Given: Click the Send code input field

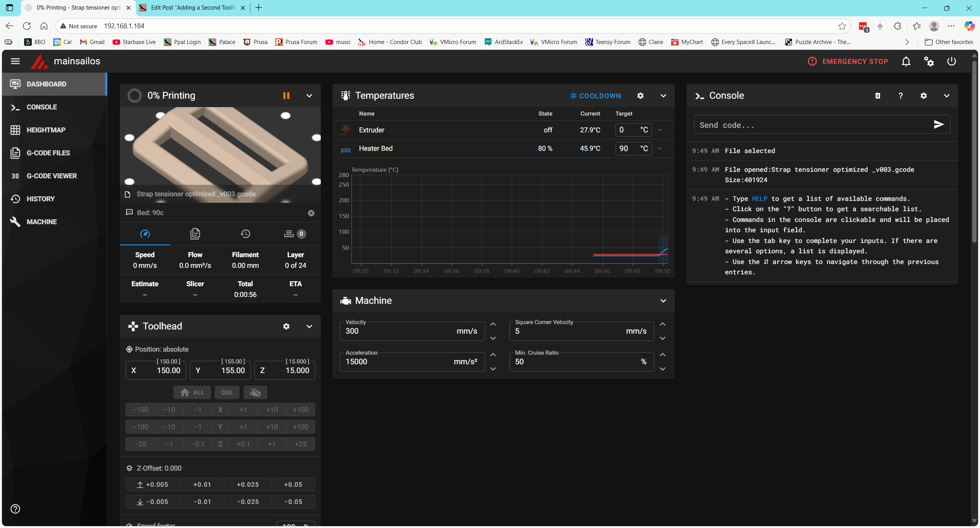Looking at the screenshot, I should (x=812, y=125).
